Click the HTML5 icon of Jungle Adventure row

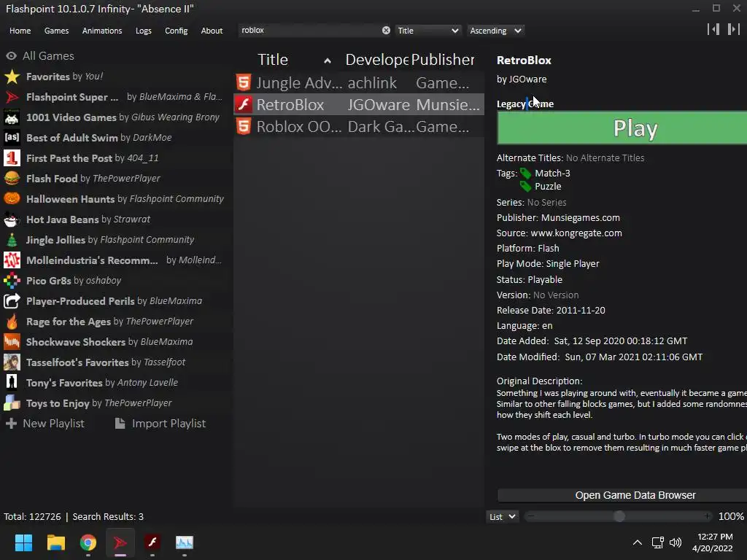244,82
